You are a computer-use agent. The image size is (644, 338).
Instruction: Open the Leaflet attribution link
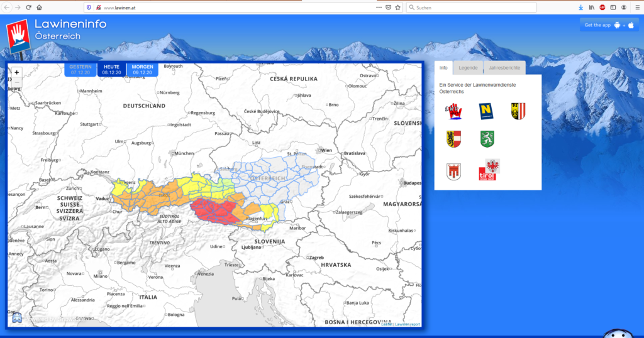(x=387, y=324)
